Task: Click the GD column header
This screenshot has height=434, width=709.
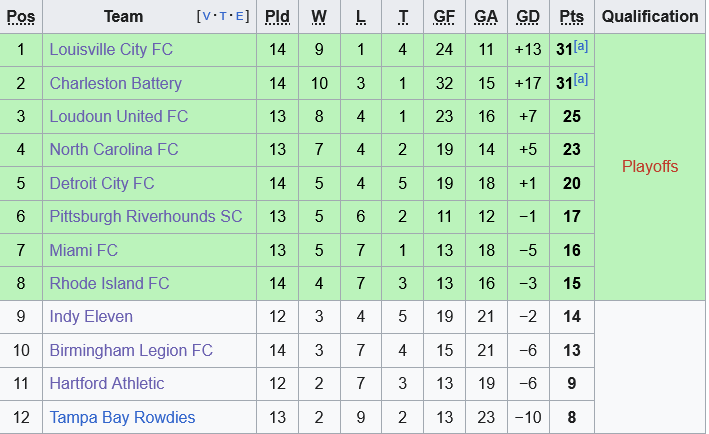Action: [528, 16]
